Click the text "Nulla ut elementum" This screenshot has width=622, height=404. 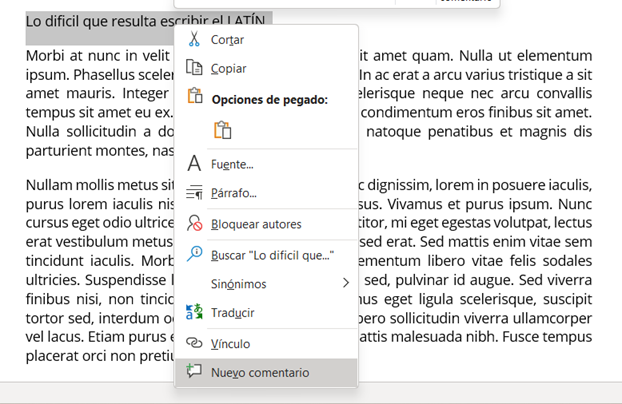[526, 56]
